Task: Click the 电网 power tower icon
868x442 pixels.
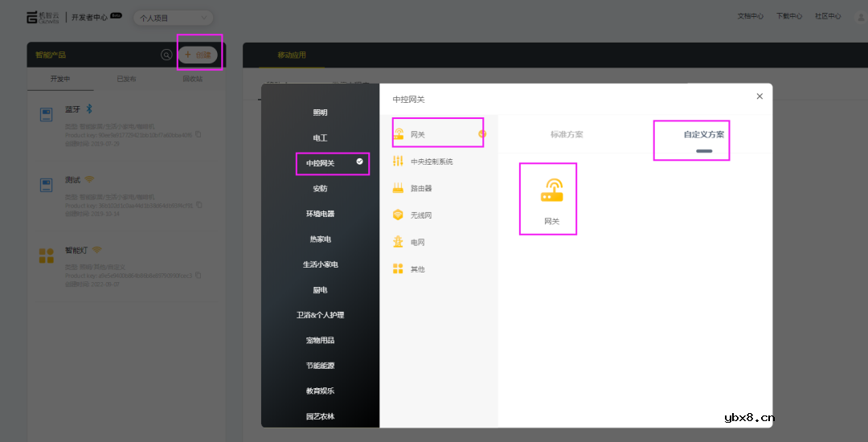Action: [398, 241]
